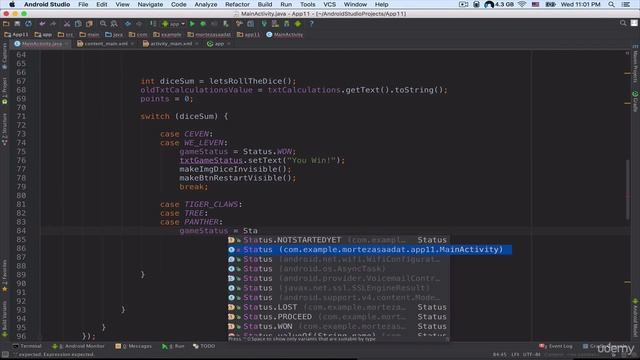Click the App11 breadcrumb folder

click(16, 35)
